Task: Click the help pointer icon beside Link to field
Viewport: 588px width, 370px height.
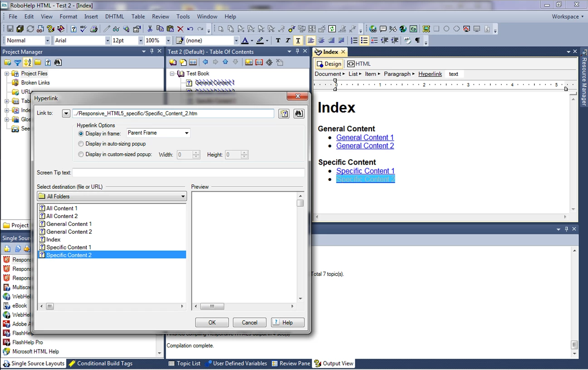Action: pyautogui.click(x=284, y=113)
